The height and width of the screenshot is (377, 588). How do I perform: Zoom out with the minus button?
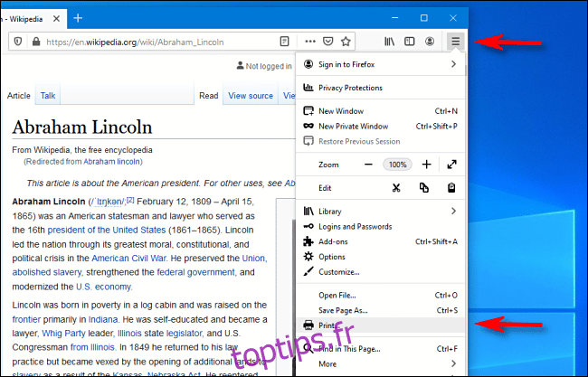point(368,165)
